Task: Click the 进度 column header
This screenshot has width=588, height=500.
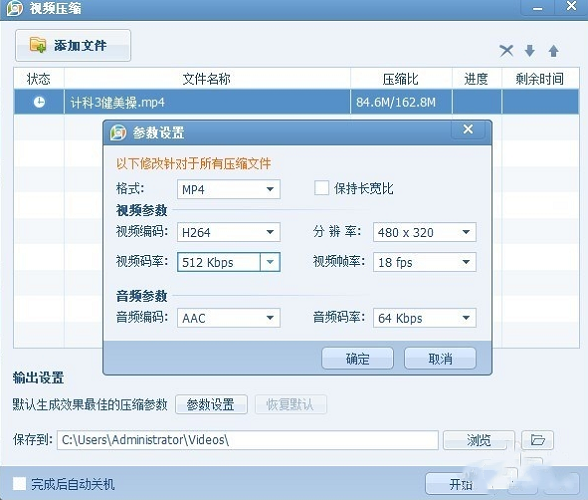Action: coord(477,79)
